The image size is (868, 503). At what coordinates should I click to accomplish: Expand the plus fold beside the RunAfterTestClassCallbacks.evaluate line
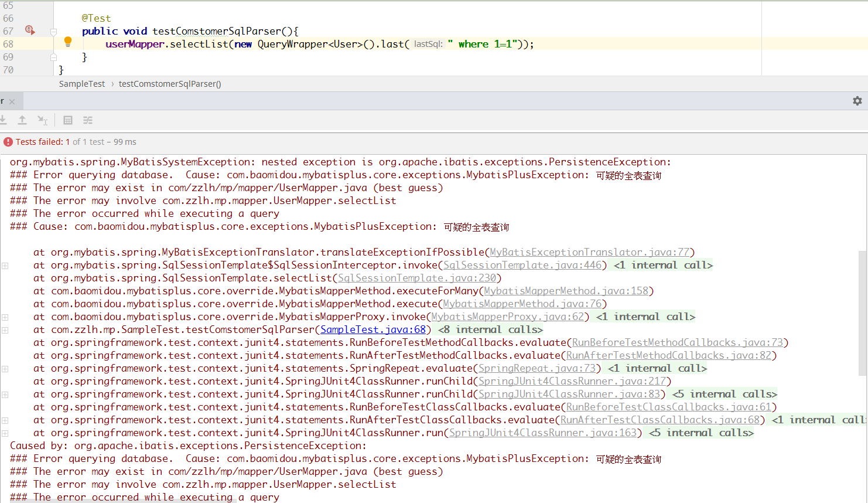[x=5, y=420]
